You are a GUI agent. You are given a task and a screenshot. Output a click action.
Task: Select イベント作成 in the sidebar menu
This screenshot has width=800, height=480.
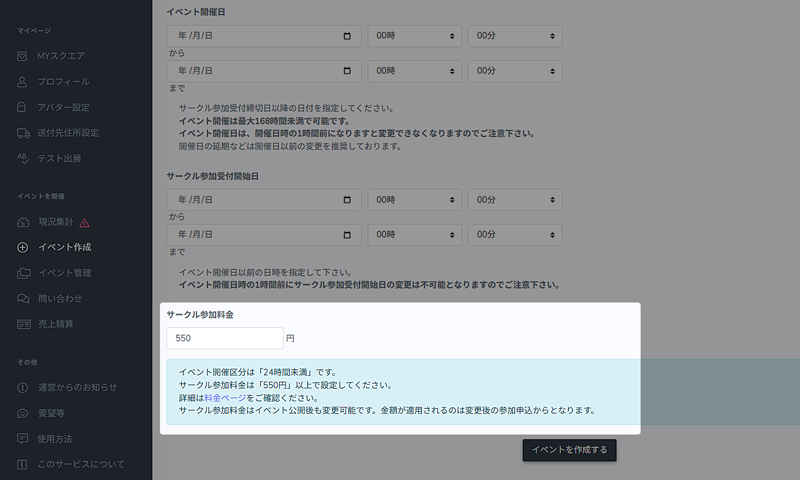(64, 247)
